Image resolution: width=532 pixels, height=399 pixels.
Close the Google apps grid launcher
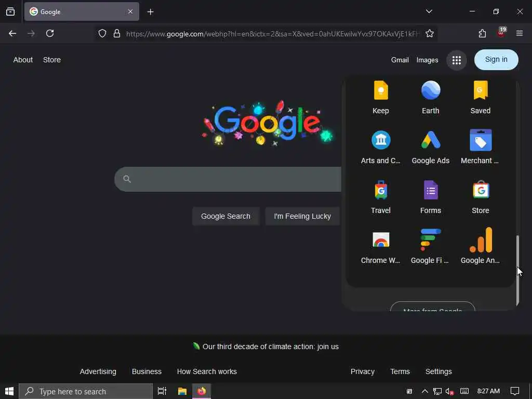click(457, 60)
